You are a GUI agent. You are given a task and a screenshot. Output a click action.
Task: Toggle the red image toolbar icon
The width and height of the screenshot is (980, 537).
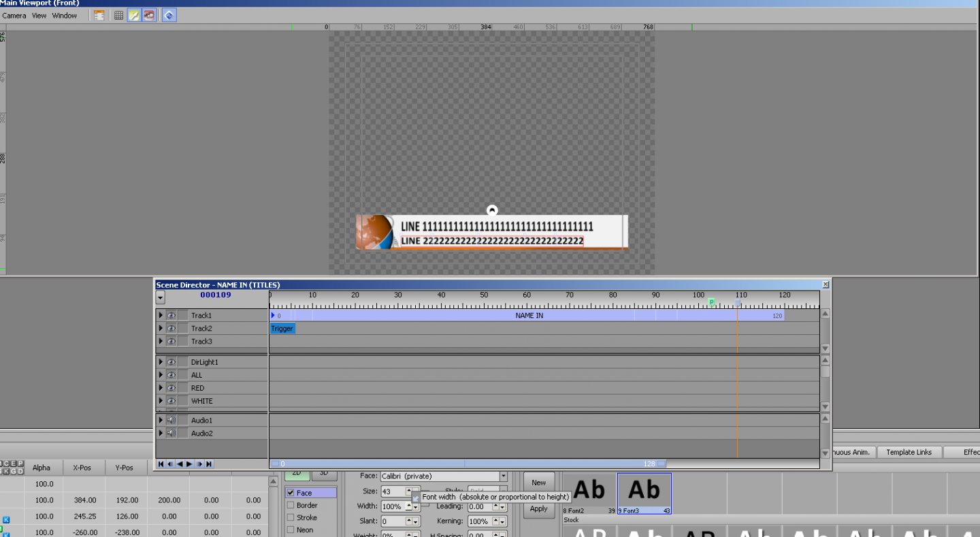tap(149, 15)
